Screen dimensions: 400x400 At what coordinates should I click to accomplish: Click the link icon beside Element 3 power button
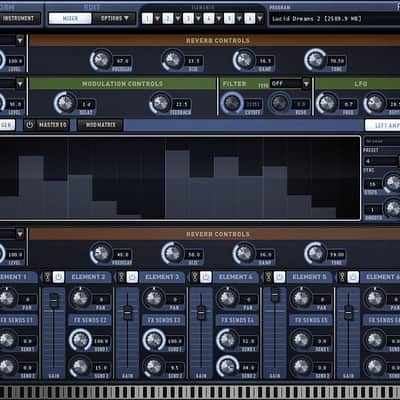(122, 277)
